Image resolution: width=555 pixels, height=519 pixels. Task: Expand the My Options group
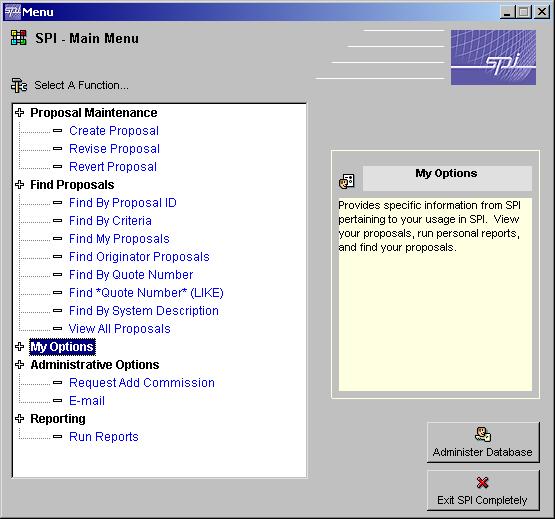coord(20,346)
